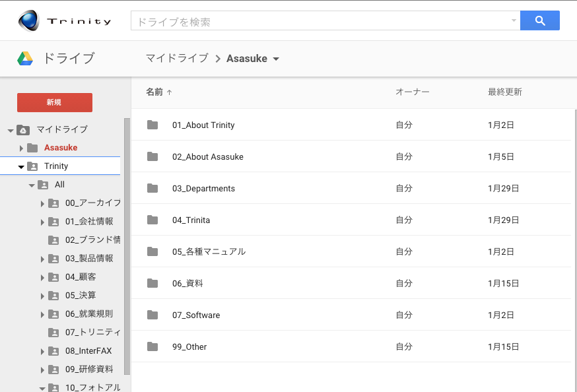
Task: Collapse the All folder in the sidebar
Action: (x=32, y=185)
